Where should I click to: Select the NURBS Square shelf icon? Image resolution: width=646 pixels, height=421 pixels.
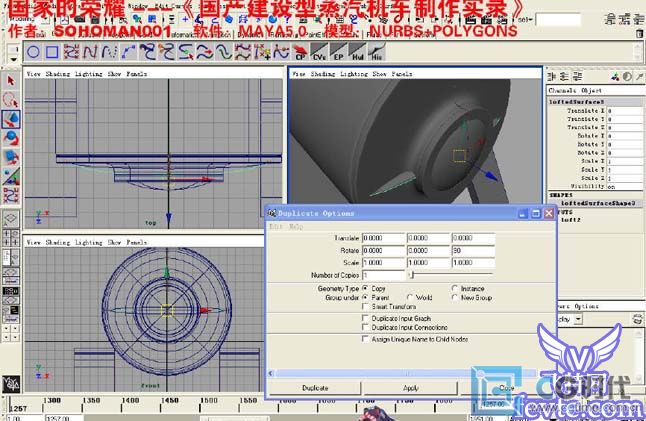(52, 52)
